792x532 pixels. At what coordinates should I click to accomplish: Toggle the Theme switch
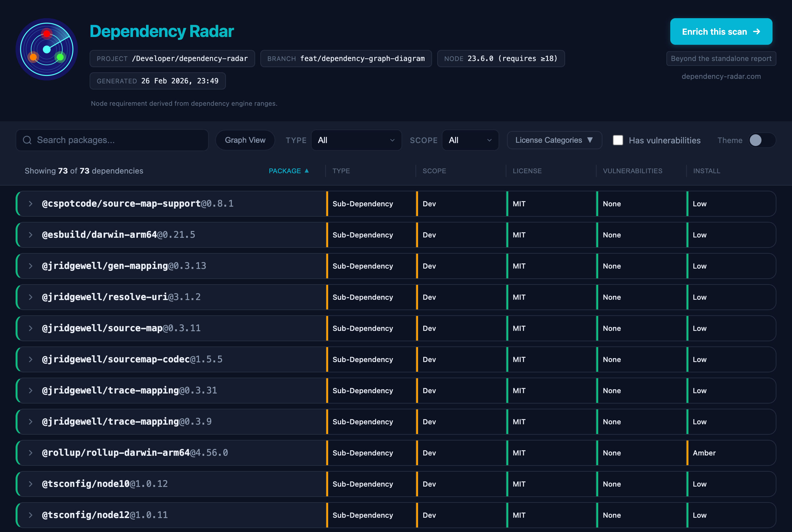(761, 140)
